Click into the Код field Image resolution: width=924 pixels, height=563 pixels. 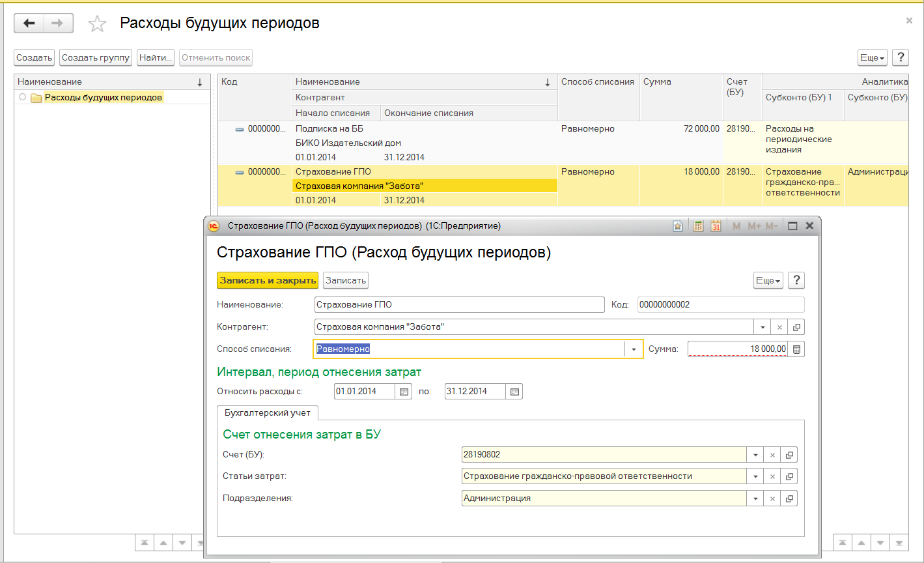pos(721,305)
